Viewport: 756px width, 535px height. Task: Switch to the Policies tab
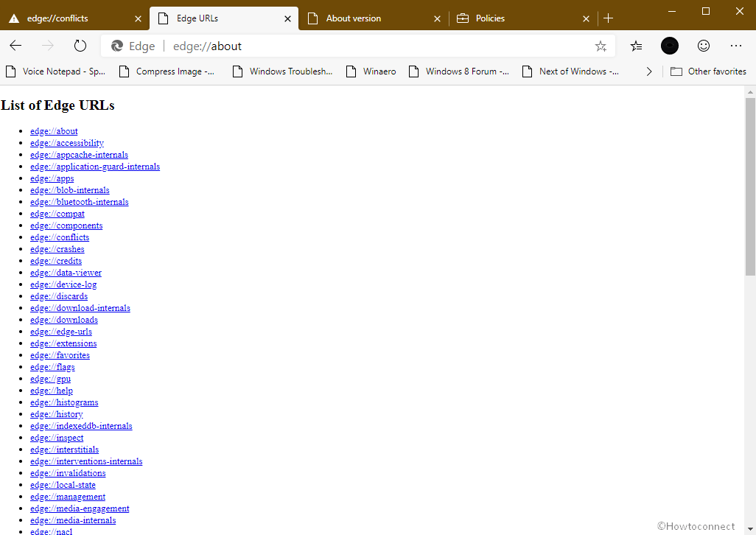(522, 18)
